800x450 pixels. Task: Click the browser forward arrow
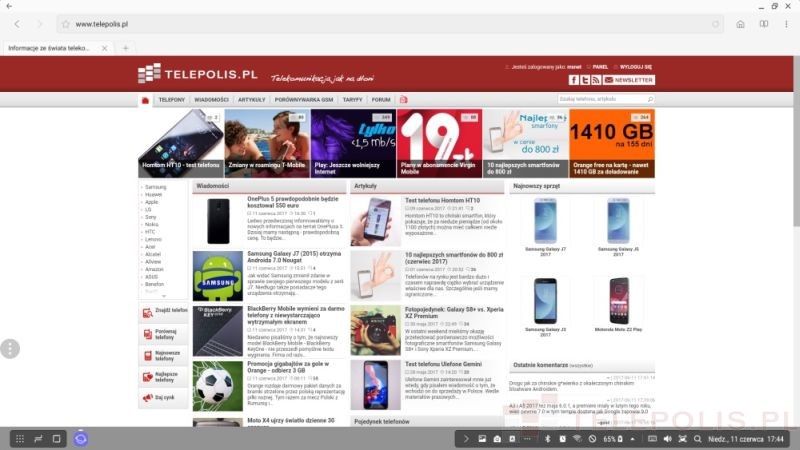click(40, 24)
